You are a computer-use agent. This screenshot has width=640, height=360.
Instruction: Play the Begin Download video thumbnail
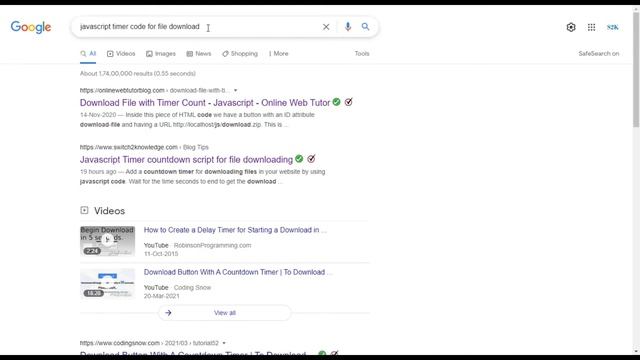[107, 241]
